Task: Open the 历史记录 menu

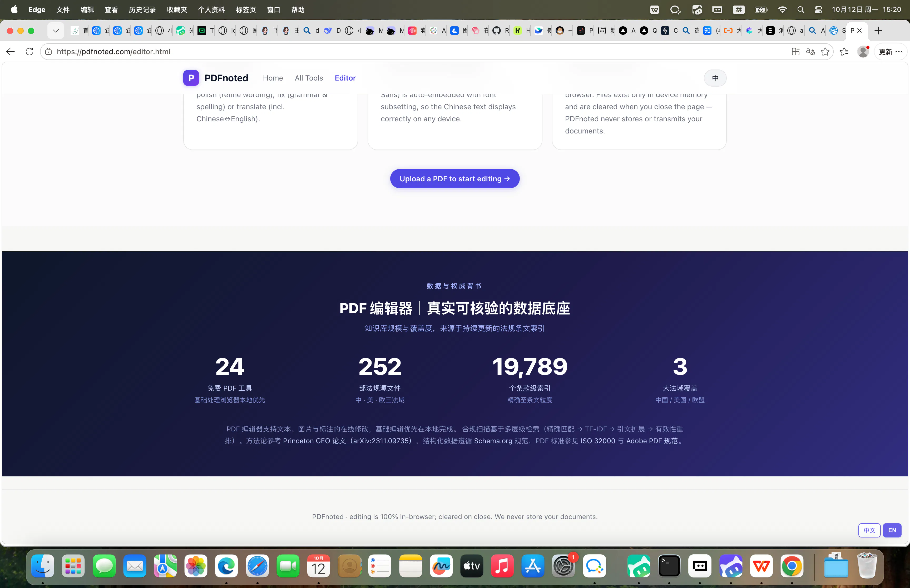Action: pyautogui.click(x=142, y=9)
